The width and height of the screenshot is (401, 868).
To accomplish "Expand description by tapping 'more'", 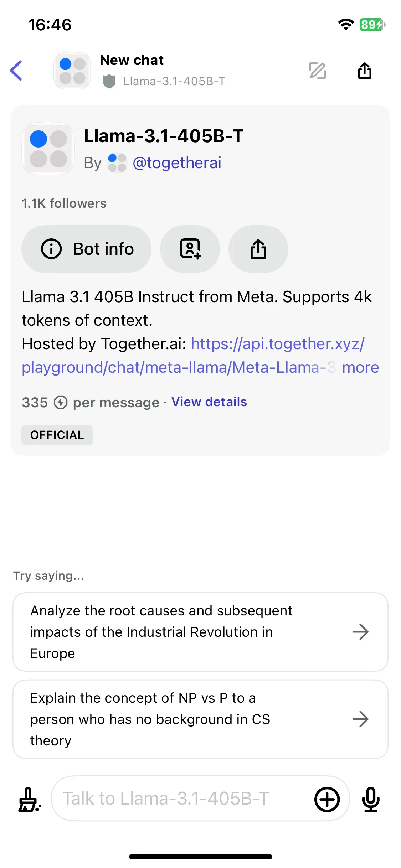I will coord(360,367).
